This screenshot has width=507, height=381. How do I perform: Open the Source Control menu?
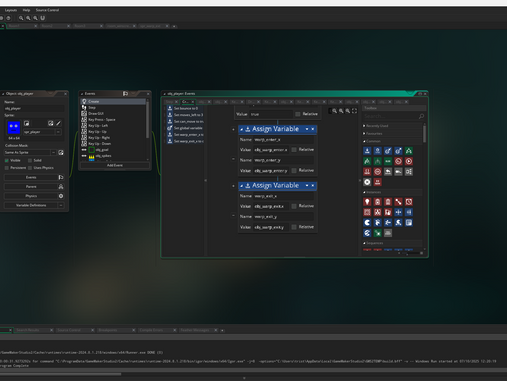(x=47, y=10)
